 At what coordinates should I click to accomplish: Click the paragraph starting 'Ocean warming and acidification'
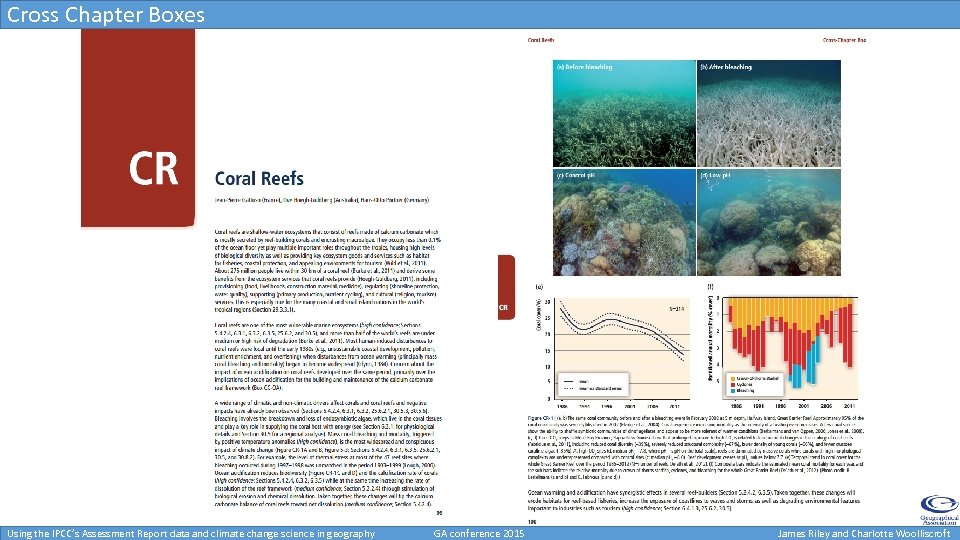click(694, 500)
